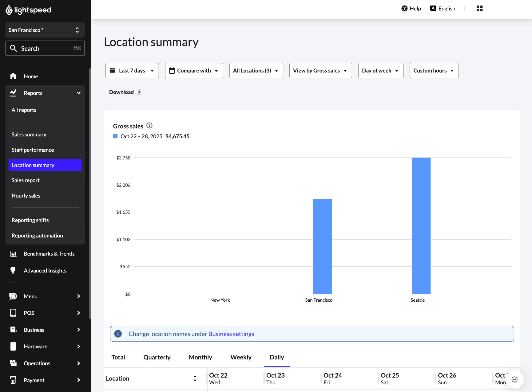Screen dimensions: 532x392
Task: Select All reports in the sidebar
Action: click(x=24, y=110)
